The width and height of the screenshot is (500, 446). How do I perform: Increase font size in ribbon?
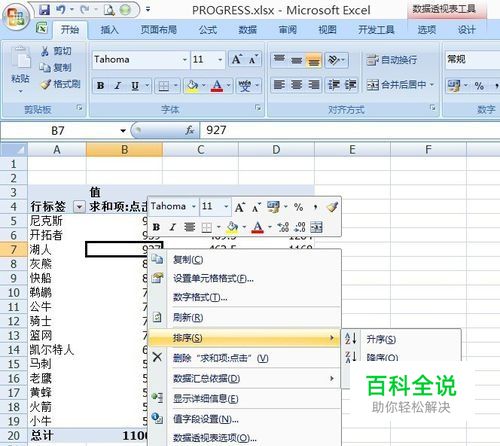point(237,59)
